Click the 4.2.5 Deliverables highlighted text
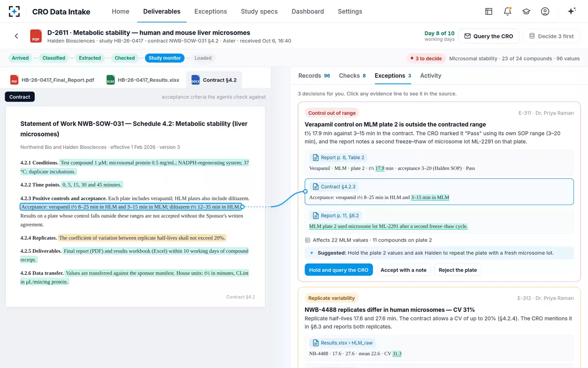 tap(135, 255)
